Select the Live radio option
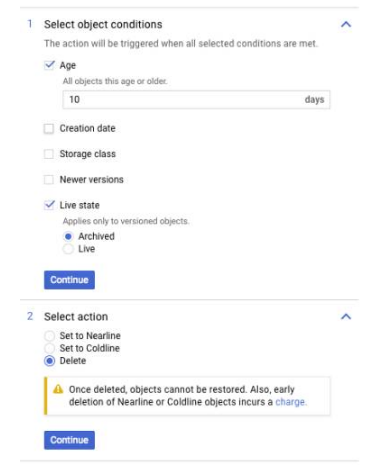Screen dimensions: 382x472 (68, 249)
